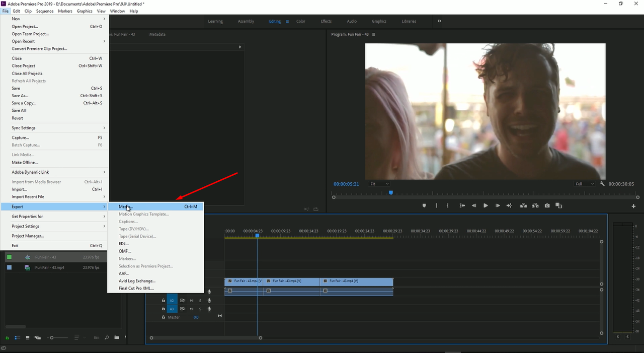Screen dimensions: 644x353
Task: Create a New Bin with the folder icon
Action: click(x=117, y=338)
